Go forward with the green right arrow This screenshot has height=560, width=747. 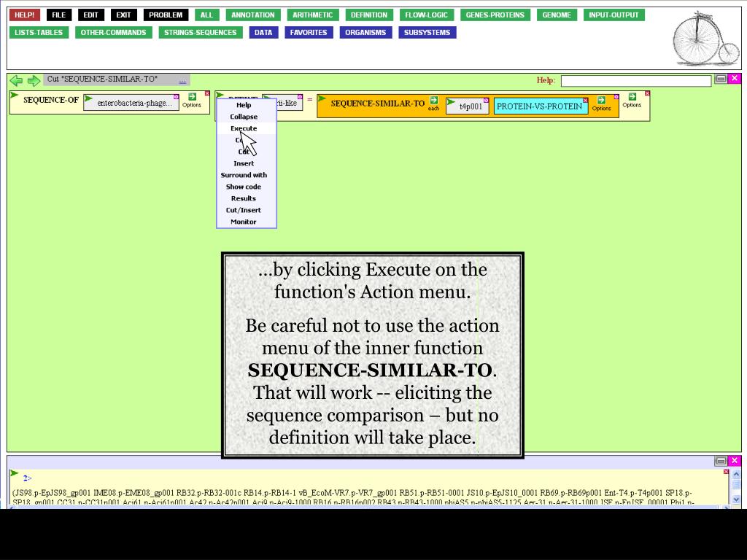click(34, 80)
